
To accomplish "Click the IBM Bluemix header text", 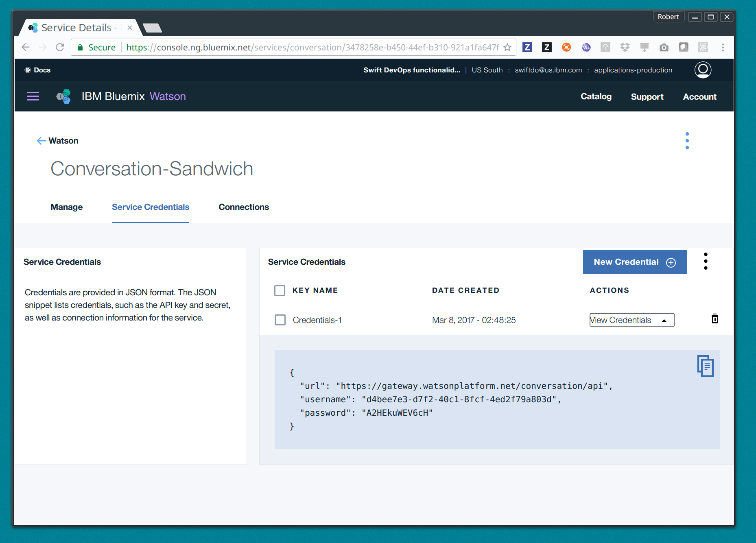I will point(113,96).
